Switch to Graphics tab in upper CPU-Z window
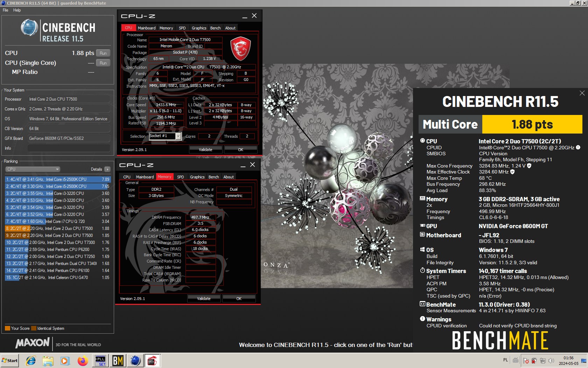588x368 pixels. 199,28
